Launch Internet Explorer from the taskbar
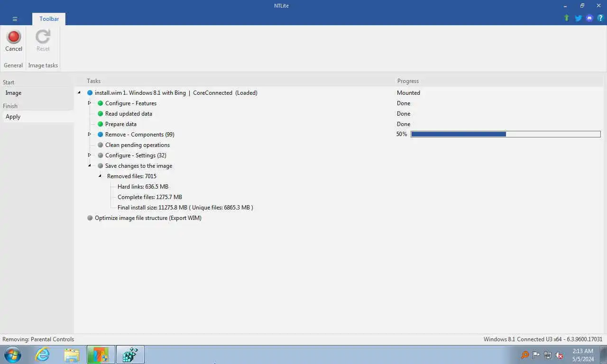 43,355
